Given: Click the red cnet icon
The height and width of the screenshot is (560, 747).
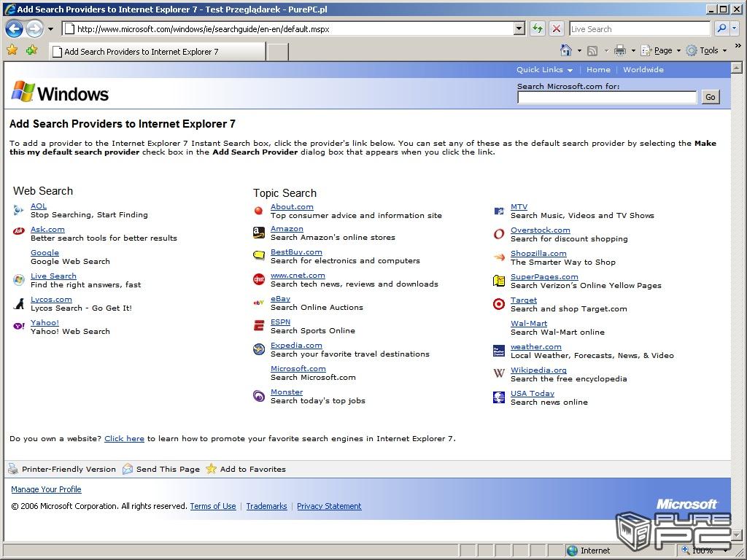Looking at the screenshot, I should (259, 279).
